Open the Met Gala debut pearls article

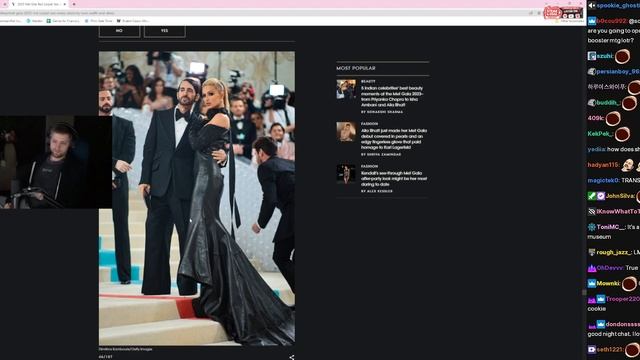pyautogui.click(x=393, y=139)
